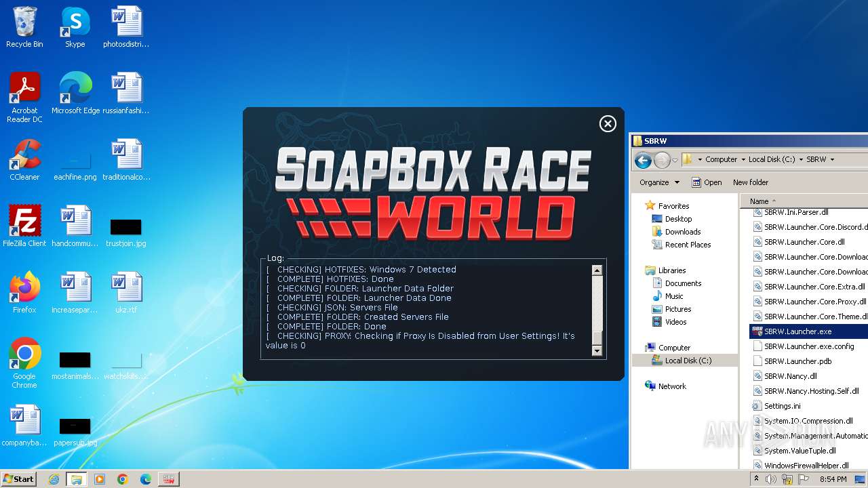Select the companyba... Word document icon
Viewport: 868px width, 488px height.
(24, 426)
